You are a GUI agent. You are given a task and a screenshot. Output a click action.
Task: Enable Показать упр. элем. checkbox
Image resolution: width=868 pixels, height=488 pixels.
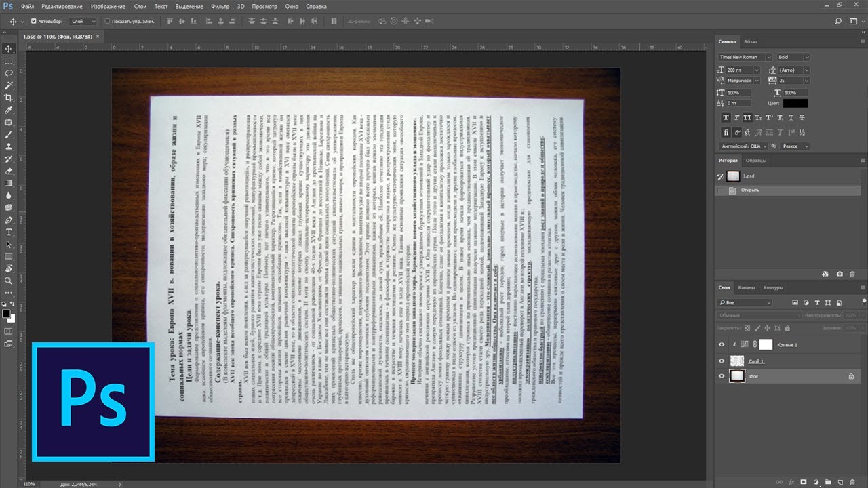[107, 22]
